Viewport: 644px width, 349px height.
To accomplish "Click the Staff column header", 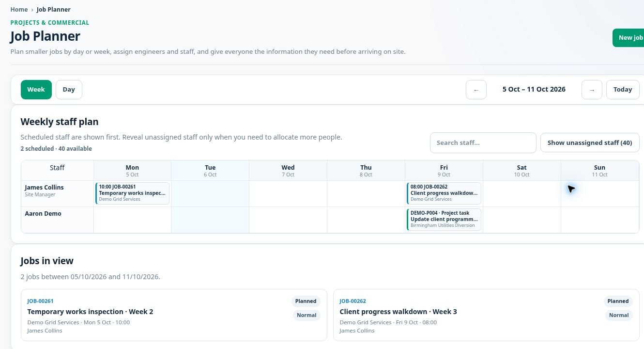I will pos(57,168).
